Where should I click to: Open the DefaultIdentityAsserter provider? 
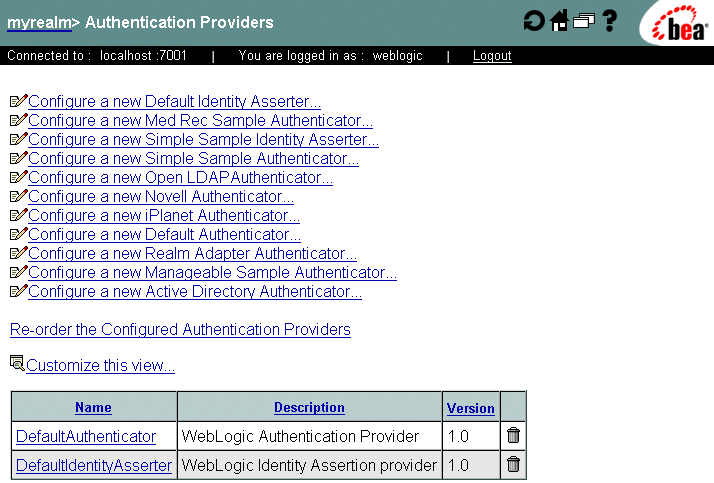click(x=94, y=466)
